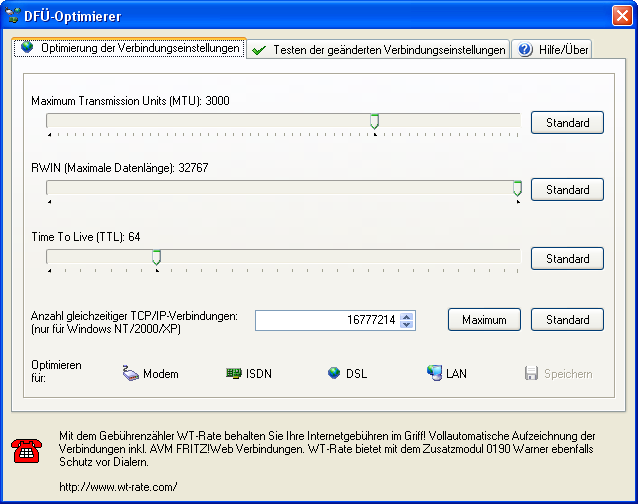The width and height of the screenshot is (638, 504).
Task: Click the 'Optimieren für:' label
Action: 56,371
